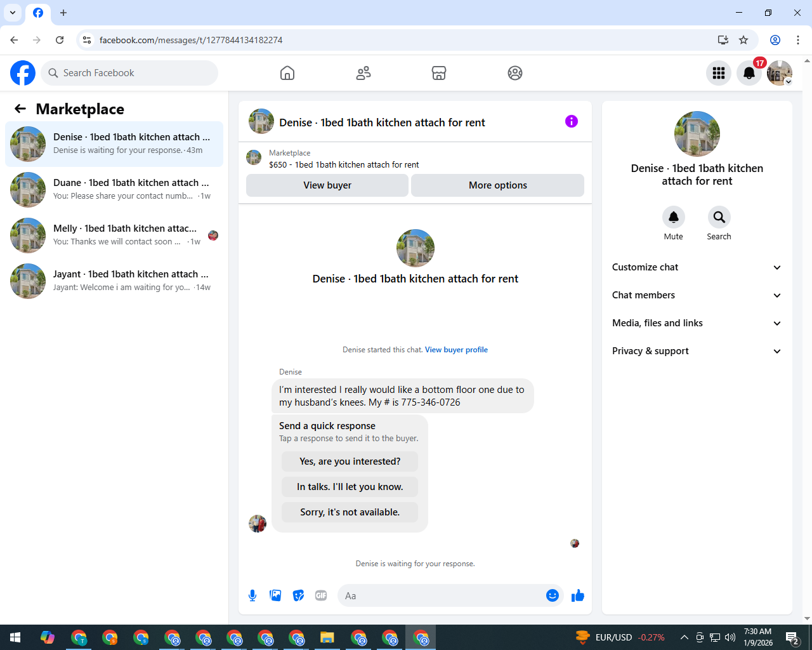Reload the page in the browser
The width and height of the screenshot is (812, 650).
(60, 40)
